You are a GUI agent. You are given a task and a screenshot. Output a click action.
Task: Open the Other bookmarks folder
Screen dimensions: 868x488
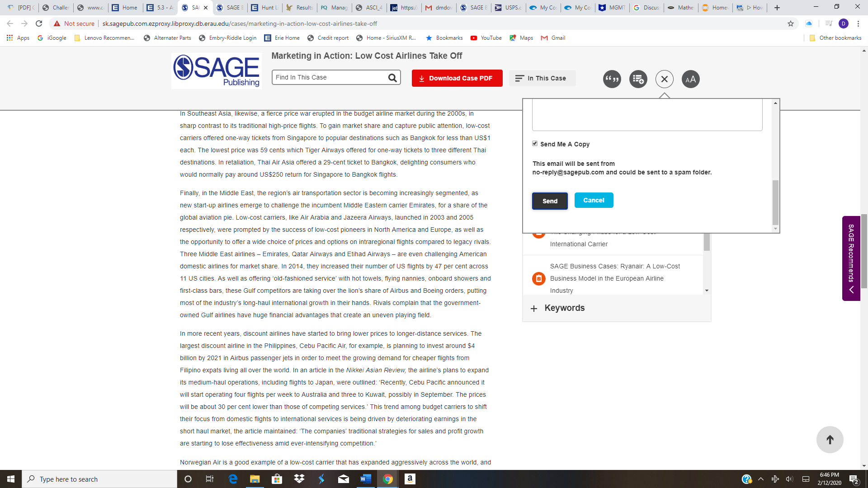(x=835, y=38)
